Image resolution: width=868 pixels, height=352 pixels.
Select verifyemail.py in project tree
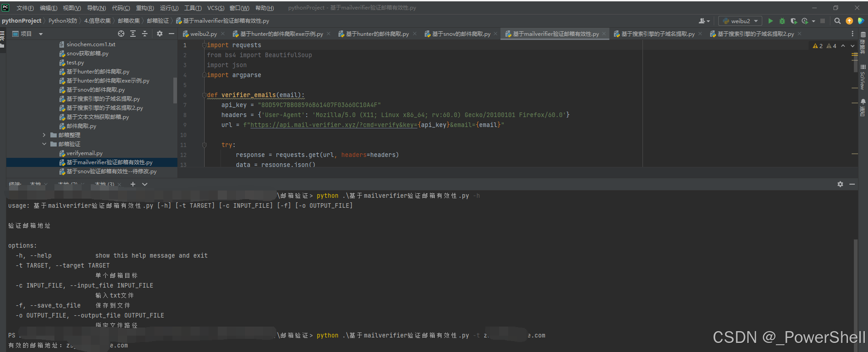click(x=84, y=153)
